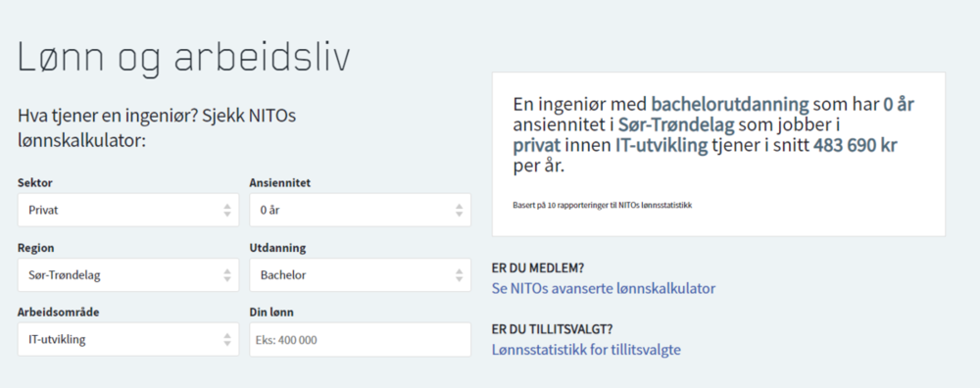
Task: Expand the Region dropdown showing Sør-Trøndelag
Action: (128, 275)
